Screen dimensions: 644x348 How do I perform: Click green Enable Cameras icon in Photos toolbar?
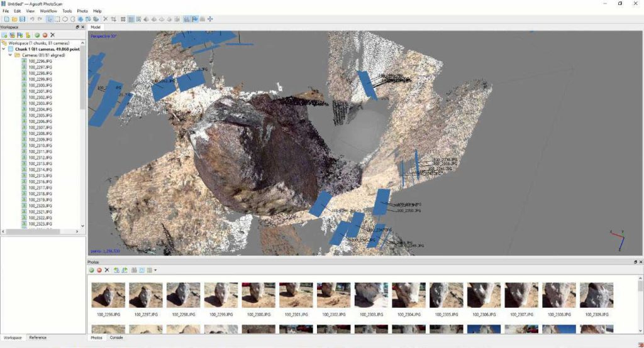pyautogui.click(x=92, y=270)
